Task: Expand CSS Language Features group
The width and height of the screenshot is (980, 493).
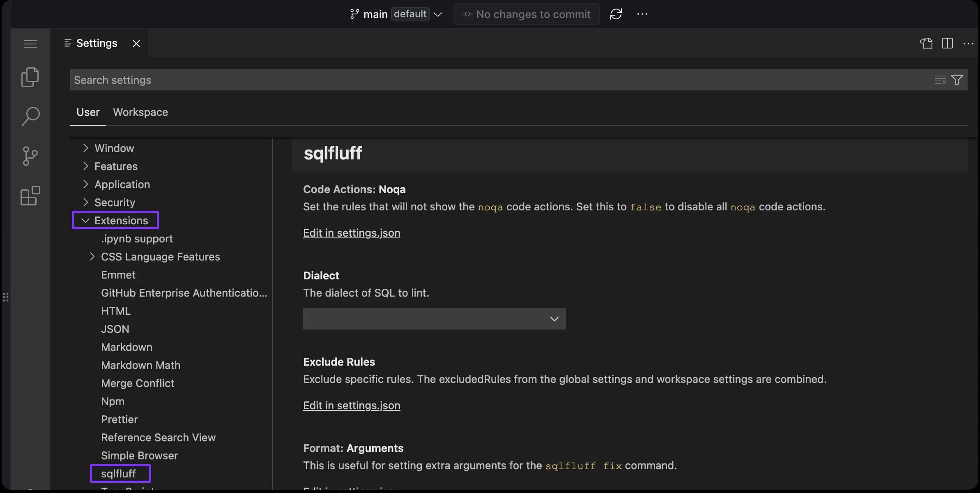Action: click(x=92, y=256)
